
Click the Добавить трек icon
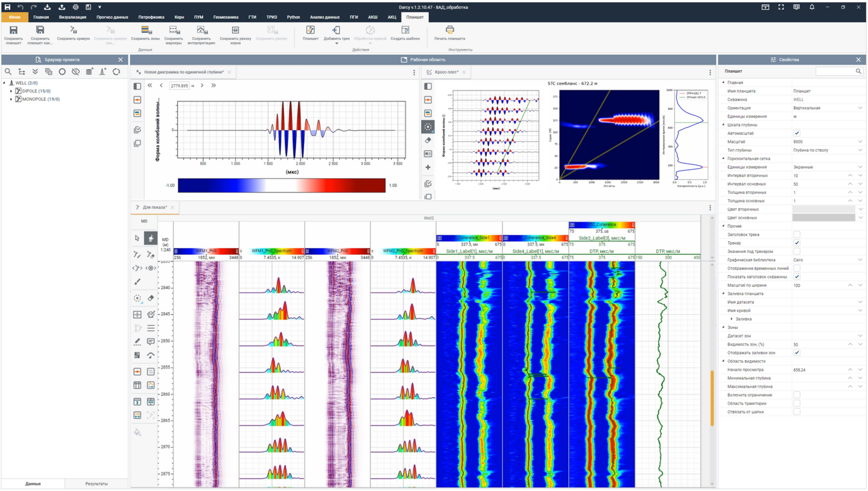click(x=336, y=30)
